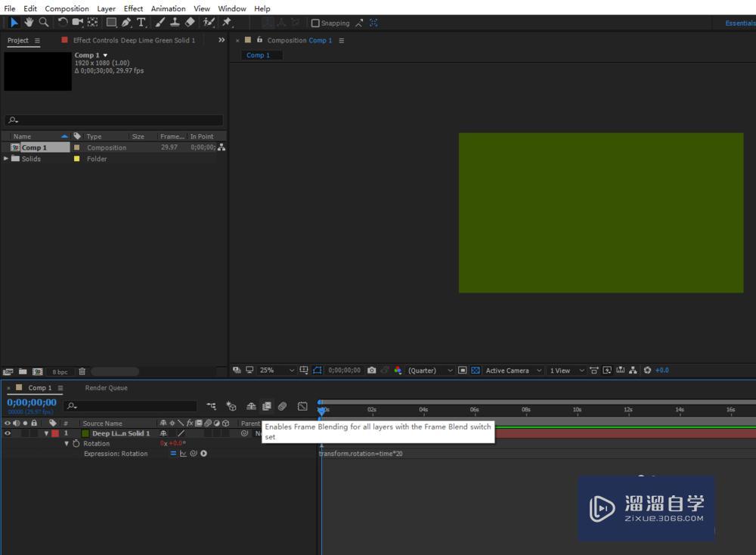This screenshot has height=555, width=756.
Task: Select the Rotation tool
Action: [63, 22]
